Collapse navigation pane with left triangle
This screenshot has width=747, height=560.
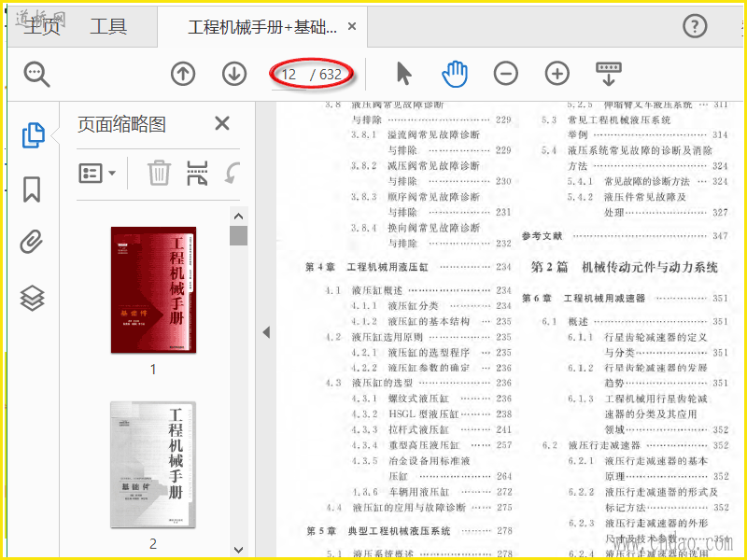tap(266, 332)
